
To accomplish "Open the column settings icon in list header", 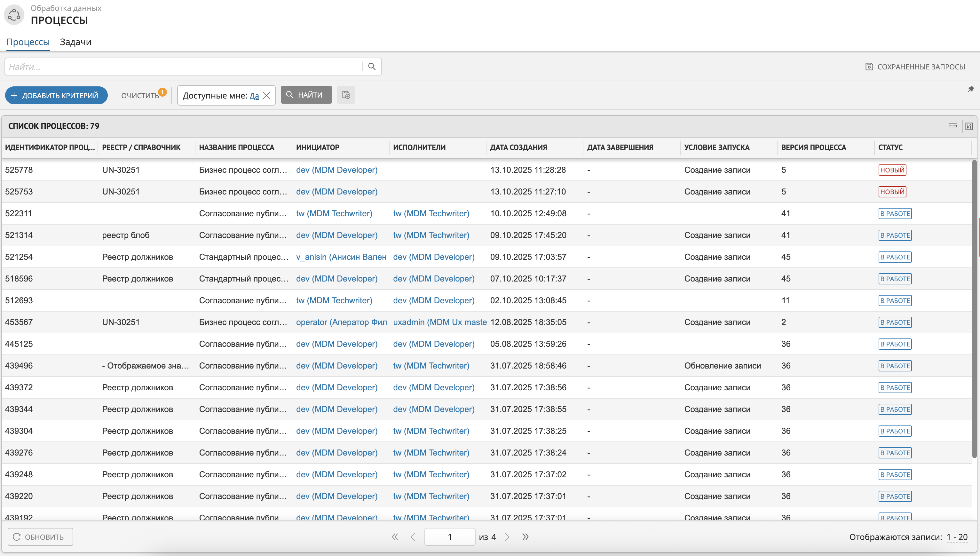I will pos(969,126).
